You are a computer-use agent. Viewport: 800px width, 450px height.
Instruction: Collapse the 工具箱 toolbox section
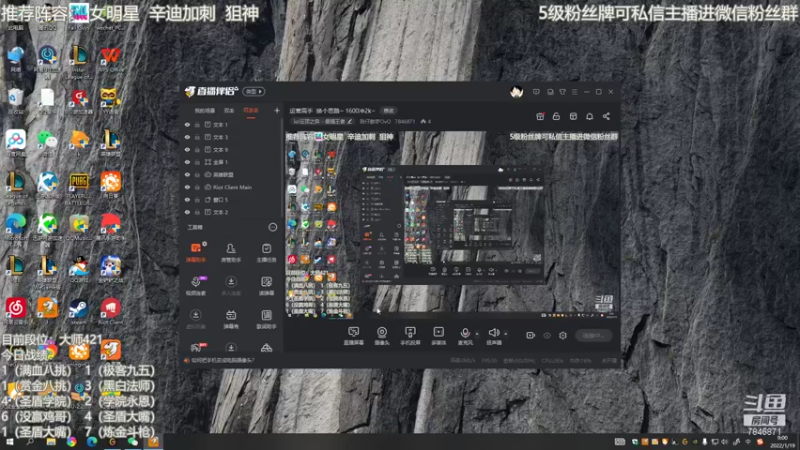pos(272,227)
